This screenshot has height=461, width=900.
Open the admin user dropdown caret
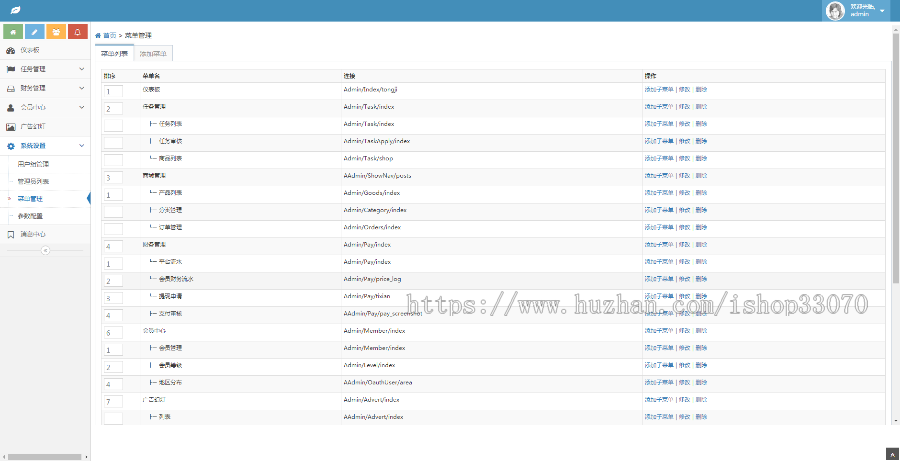point(882,11)
